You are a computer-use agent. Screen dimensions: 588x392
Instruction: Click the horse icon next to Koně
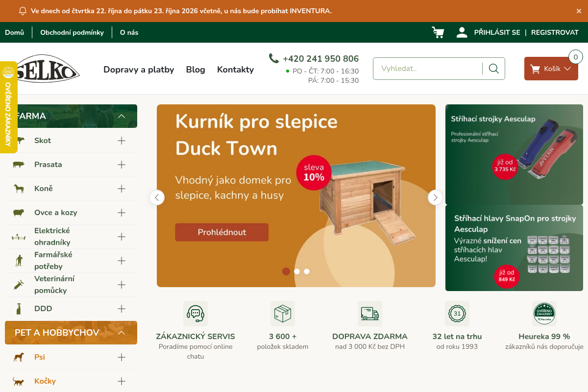click(x=19, y=189)
